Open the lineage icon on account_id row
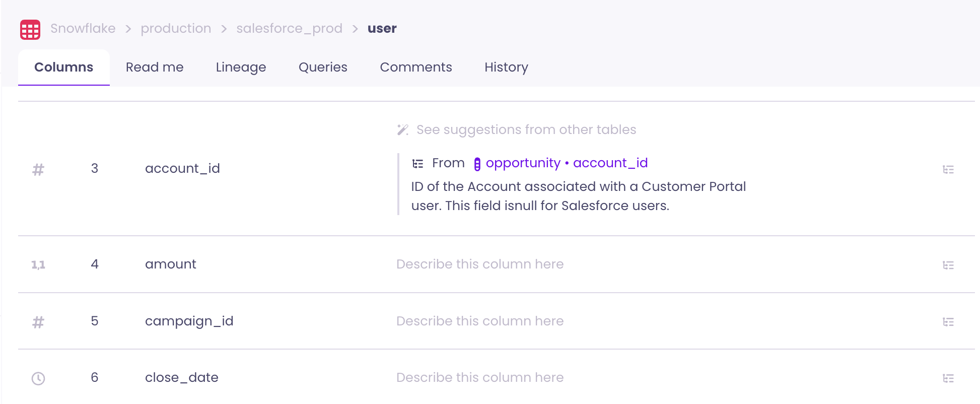Screen dimensions: 980x404 948,169
